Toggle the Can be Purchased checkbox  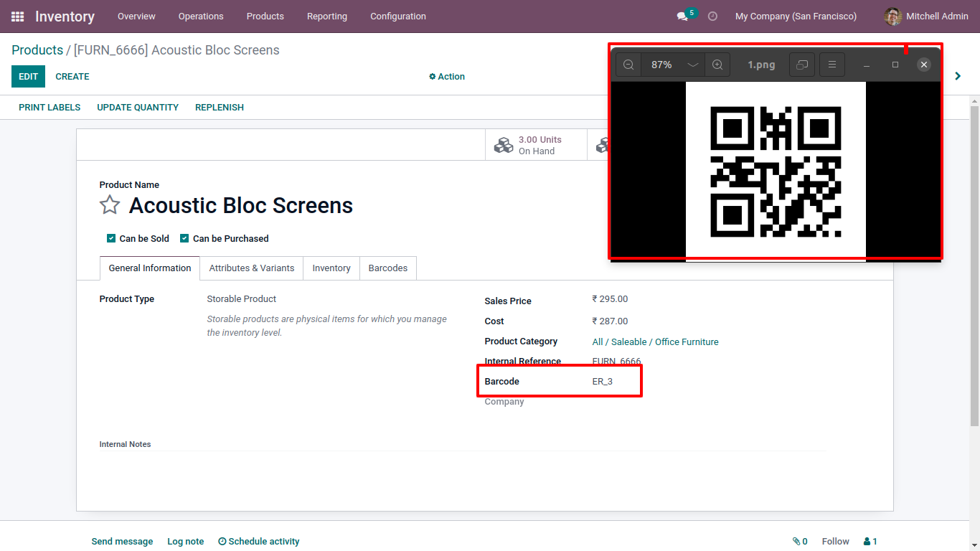pyautogui.click(x=184, y=238)
